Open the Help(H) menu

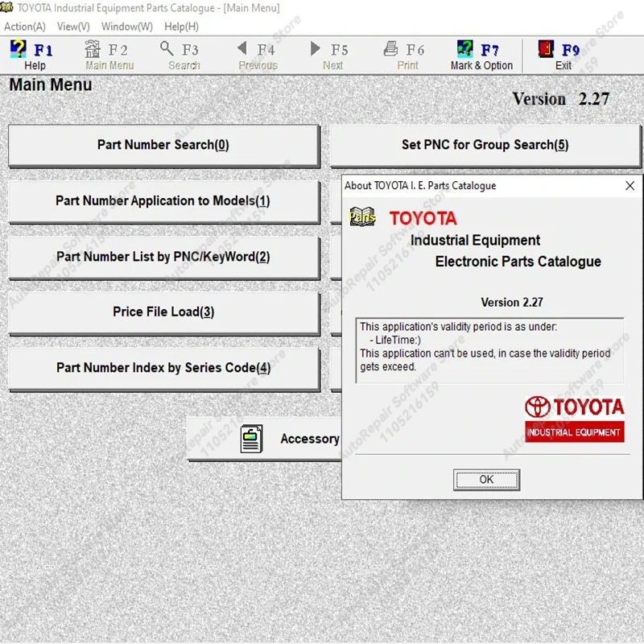tap(181, 27)
